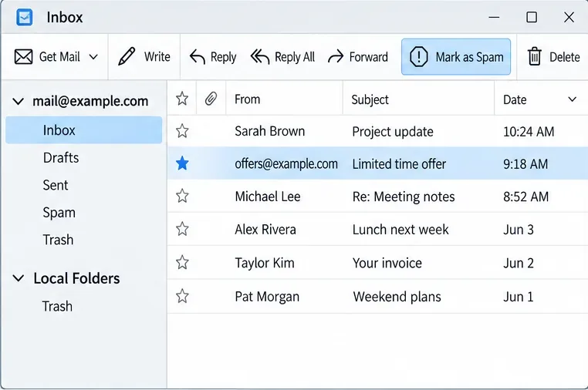The height and width of the screenshot is (390, 588).
Task: Open the Drafts folder
Action: click(61, 158)
